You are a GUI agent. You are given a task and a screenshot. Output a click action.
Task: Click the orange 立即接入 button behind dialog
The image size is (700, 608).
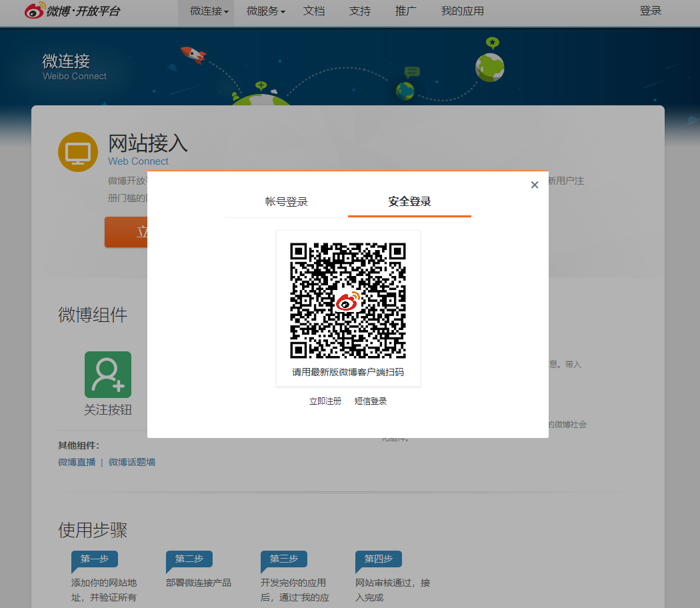point(127,232)
